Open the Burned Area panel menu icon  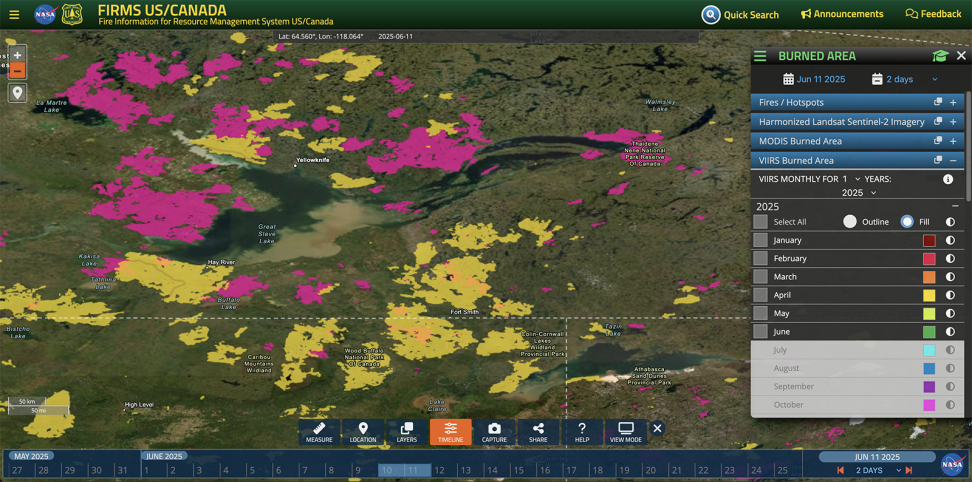coord(760,56)
